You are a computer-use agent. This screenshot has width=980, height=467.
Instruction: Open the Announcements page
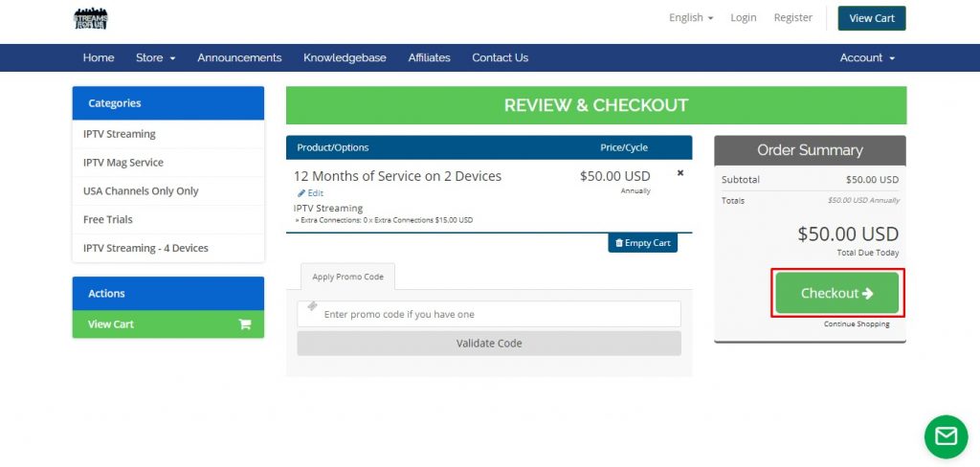click(x=239, y=57)
